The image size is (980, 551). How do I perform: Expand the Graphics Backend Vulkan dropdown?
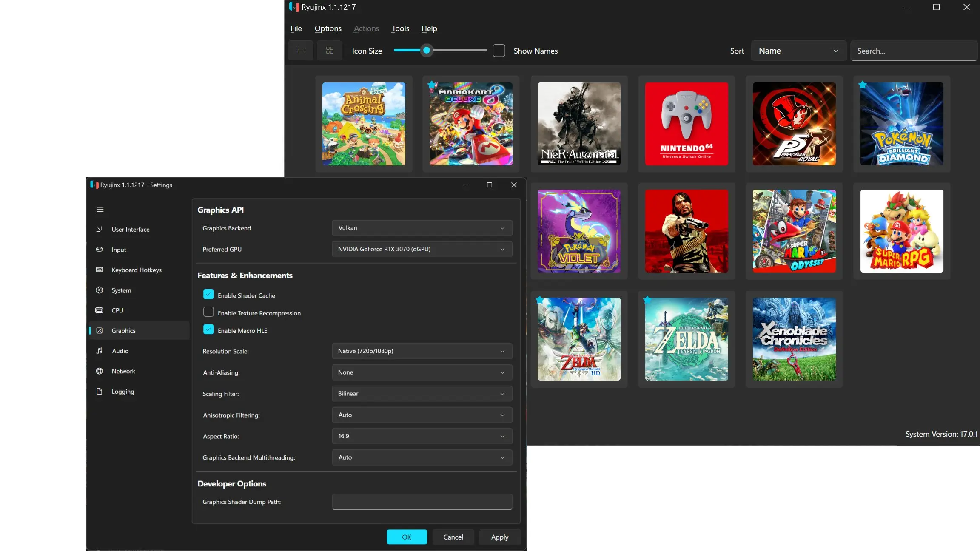pos(422,228)
